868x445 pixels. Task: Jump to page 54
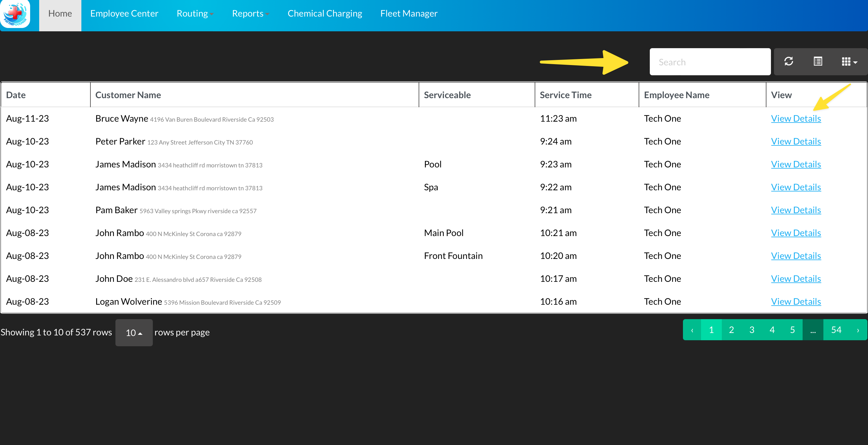click(x=836, y=330)
